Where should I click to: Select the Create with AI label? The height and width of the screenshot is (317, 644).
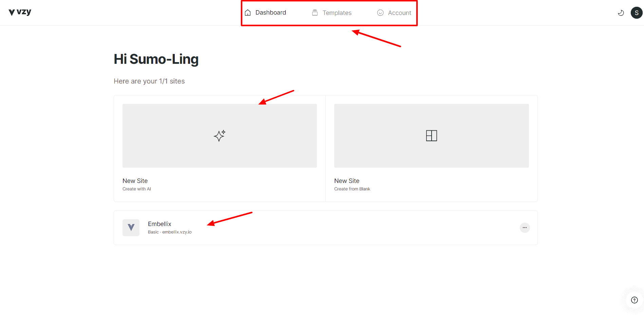137,189
